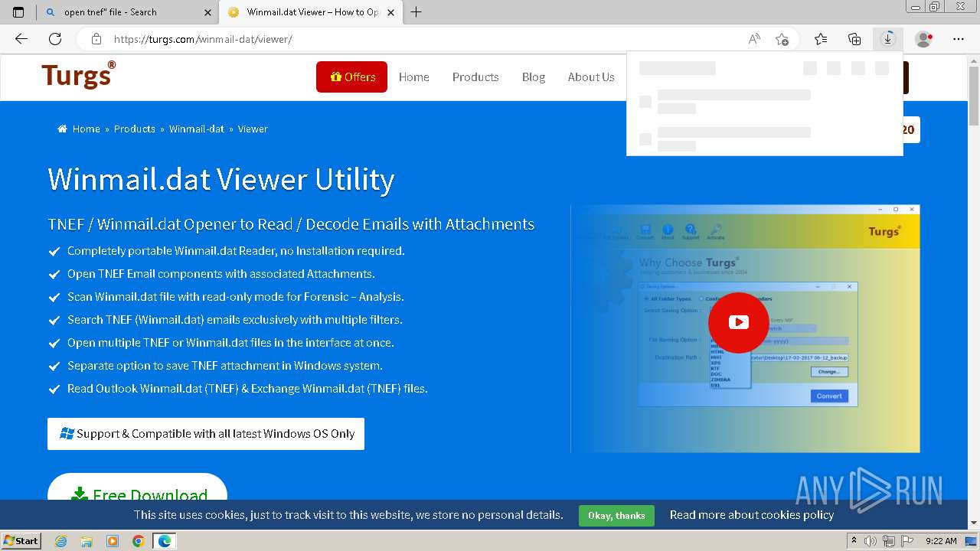Open the Action Center flag icon
Viewport: 980px width, 551px height.
tap(906, 541)
